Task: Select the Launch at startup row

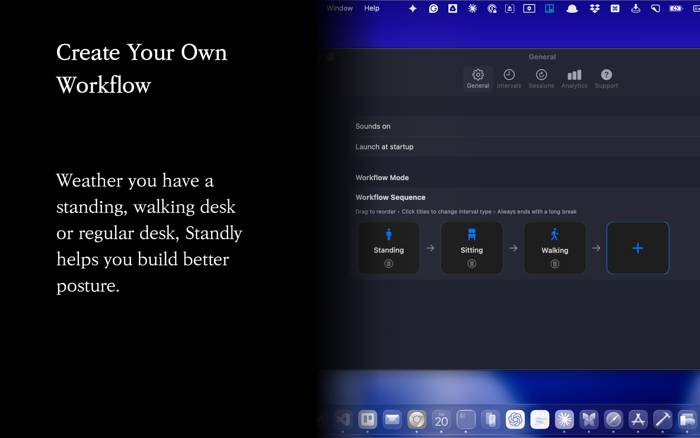Action: pos(525,147)
